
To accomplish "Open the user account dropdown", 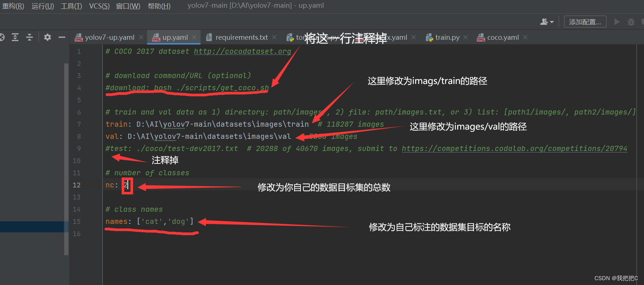I will tap(547, 22).
